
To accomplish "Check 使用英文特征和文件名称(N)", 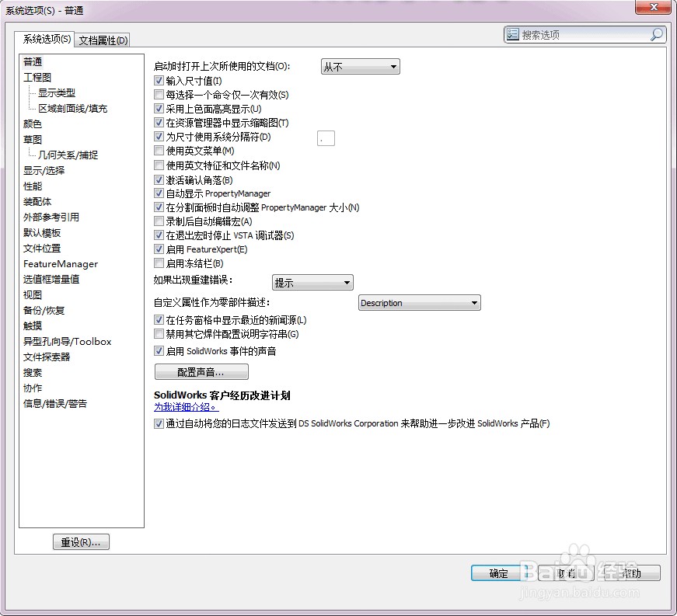I will (159, 165).
